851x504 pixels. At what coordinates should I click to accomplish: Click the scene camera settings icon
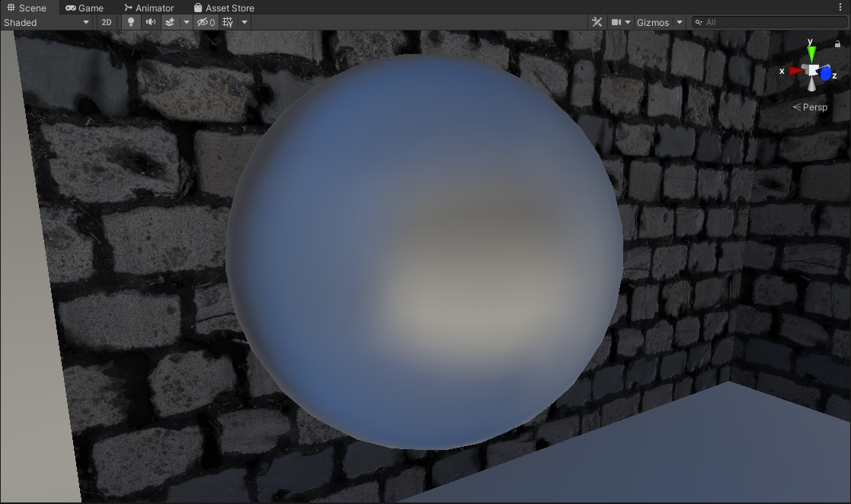click(x=617, y=22)
